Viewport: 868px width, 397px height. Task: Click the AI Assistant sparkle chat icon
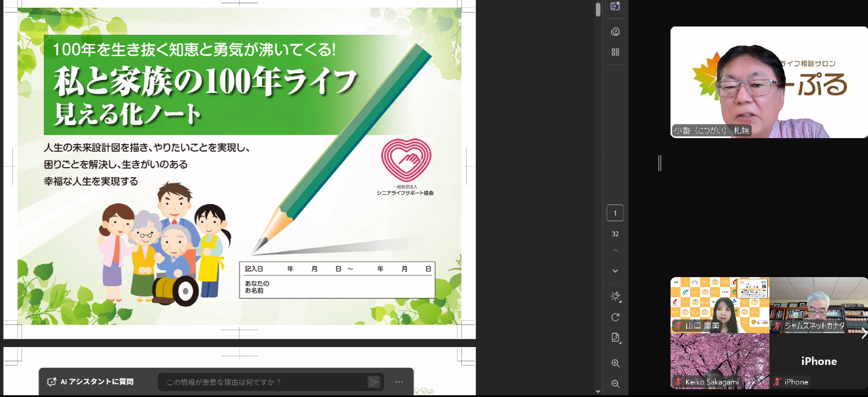coord(52,382)
